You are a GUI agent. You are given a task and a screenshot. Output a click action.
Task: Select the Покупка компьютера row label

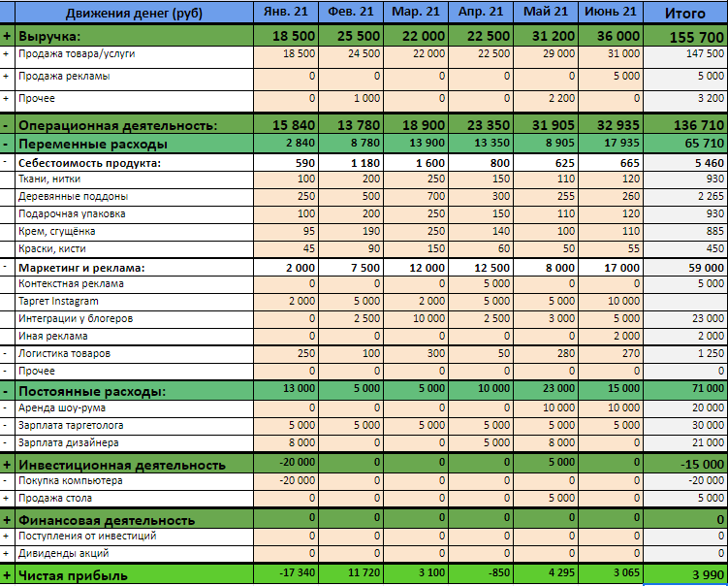pos(71,481)
